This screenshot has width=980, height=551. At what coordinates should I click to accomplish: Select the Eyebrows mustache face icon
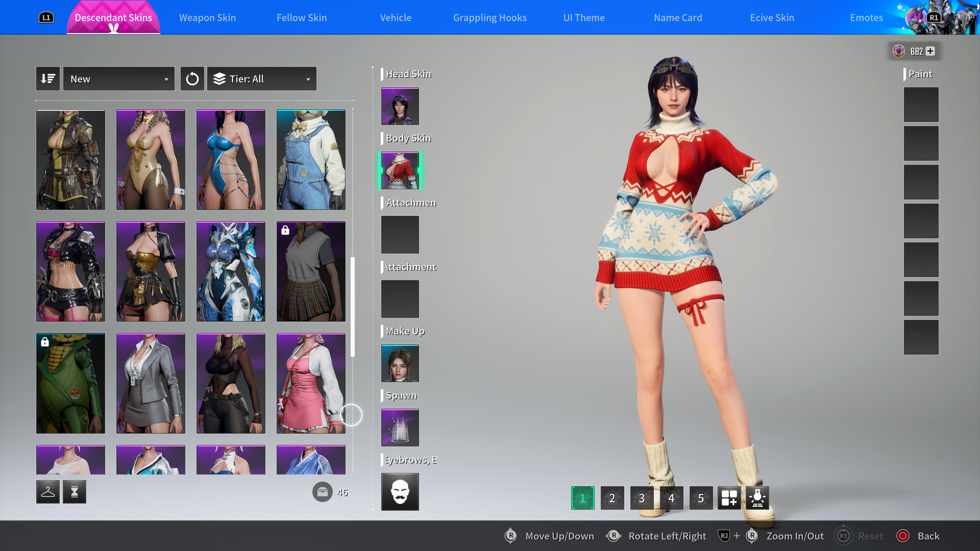pos(400,491)
